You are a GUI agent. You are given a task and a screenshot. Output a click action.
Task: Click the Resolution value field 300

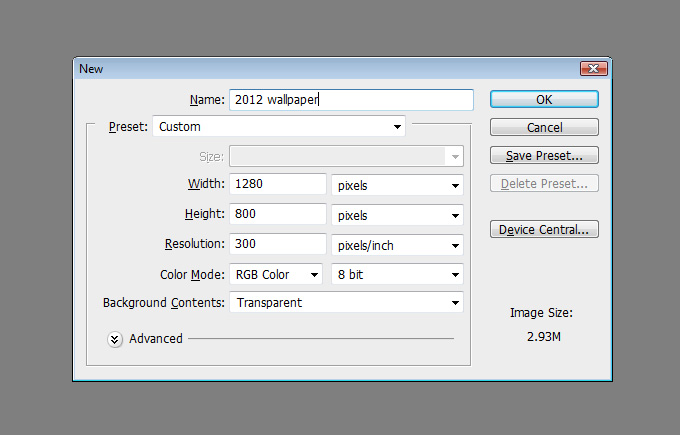(x=278, y=244)
